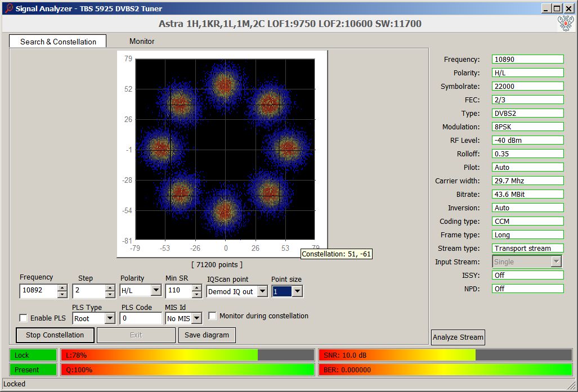578x392 pixels.
Task: Click the Bitrate value 43.6 MBit
Action: coord(527,194)
